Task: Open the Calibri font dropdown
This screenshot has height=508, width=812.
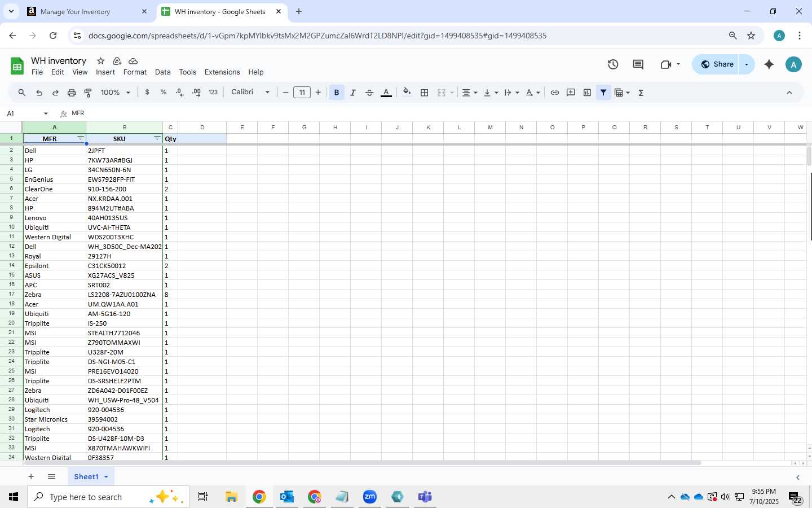Action: pos(250,92)
